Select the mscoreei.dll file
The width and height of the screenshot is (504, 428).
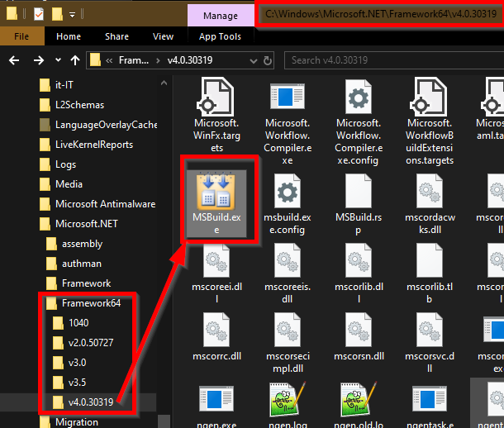pyautogui.click(x=216, y=273)
